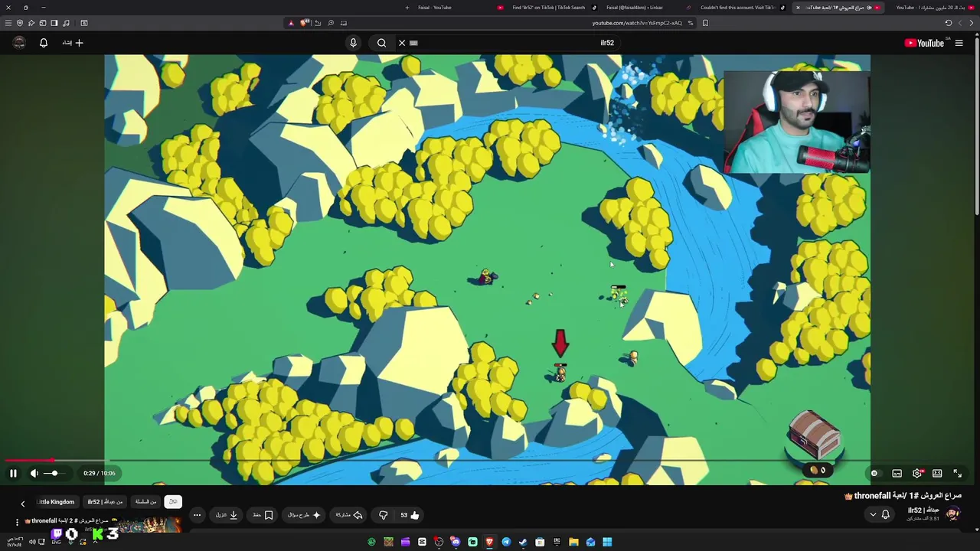Dislike the video
This screenshot has height=551, width=980.
click(x=383, y=515)
